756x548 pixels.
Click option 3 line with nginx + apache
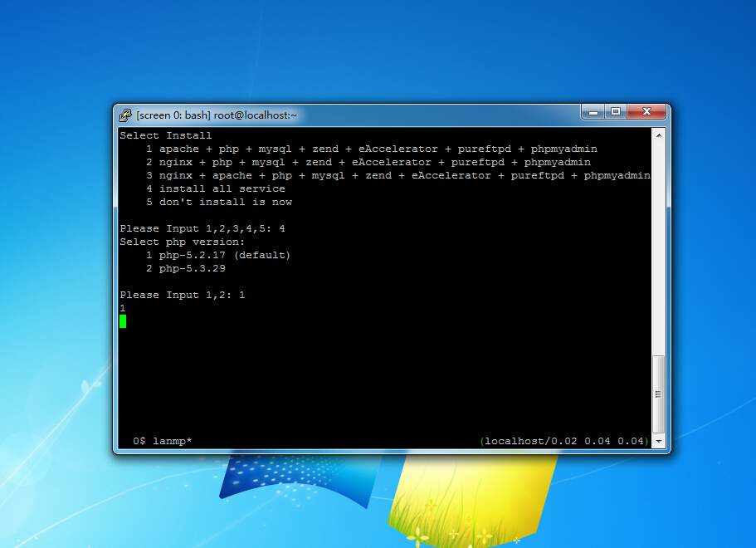pos(398,175)
